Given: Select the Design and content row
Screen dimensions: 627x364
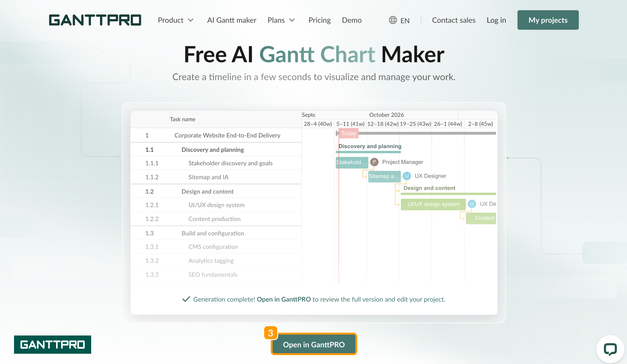Looking at the screenshot, I should point(216,191).
